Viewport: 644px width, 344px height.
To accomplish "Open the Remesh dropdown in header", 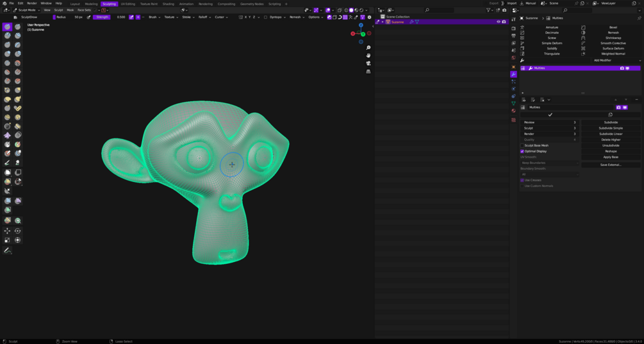I will click(x=297, y=17).
